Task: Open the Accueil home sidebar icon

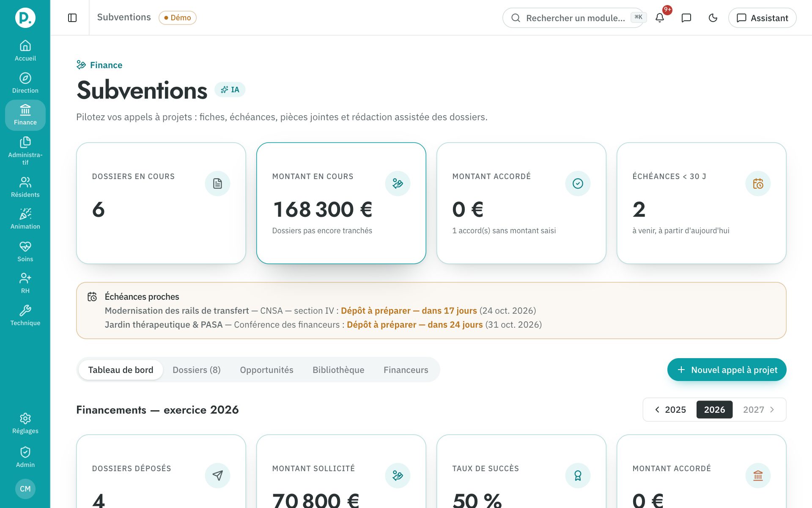Action: click(25, 50)
